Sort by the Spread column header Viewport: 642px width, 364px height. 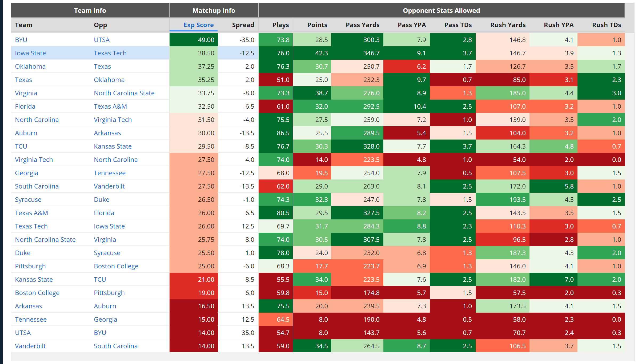pyautogui.click(x=243, y=25)
